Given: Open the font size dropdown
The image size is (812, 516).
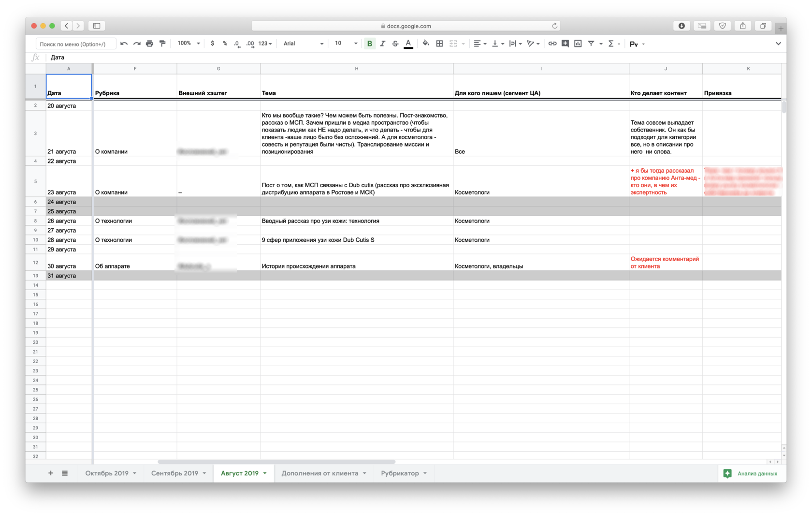Looking at the screenshot, I should coord(346,44).
